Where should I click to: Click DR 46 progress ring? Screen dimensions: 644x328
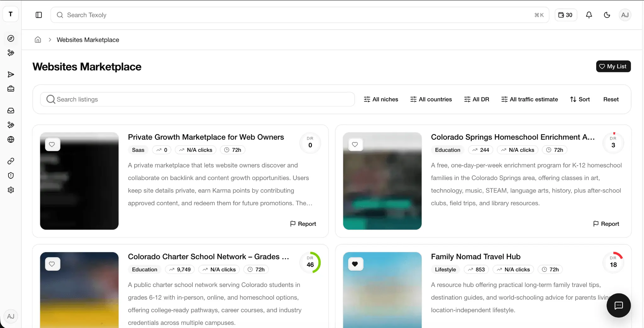310,263
